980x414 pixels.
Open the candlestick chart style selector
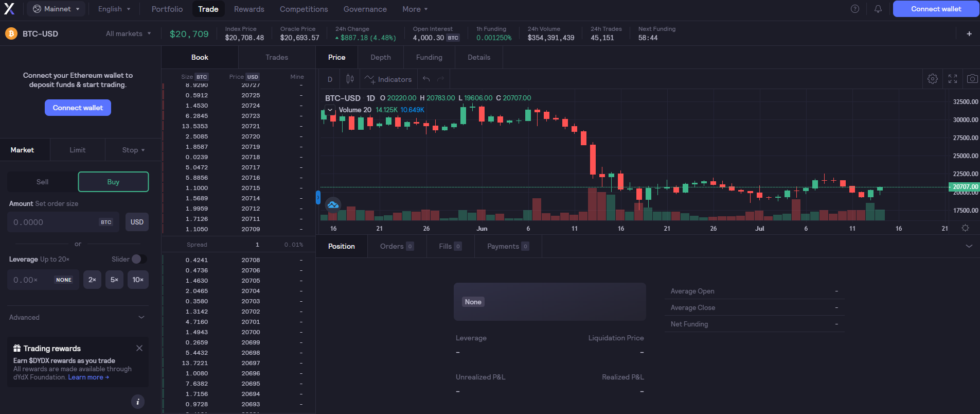(x=350, y=79)
